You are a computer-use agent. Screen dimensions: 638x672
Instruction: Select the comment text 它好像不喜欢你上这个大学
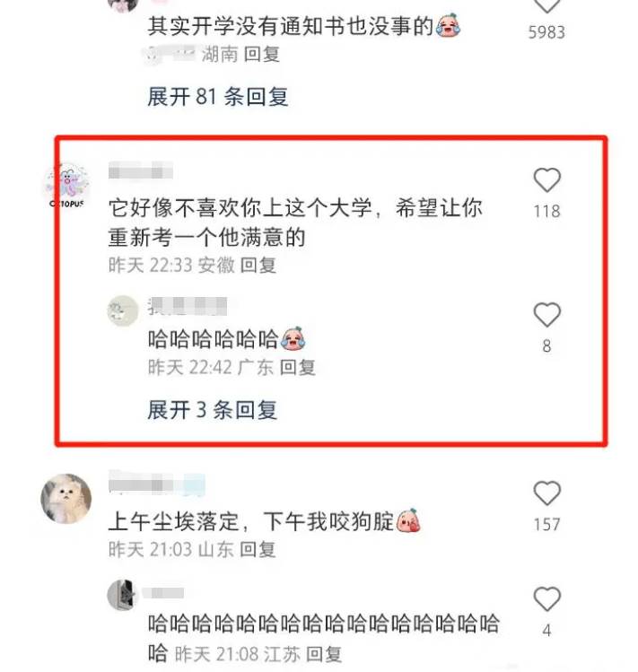(x=240, y=209)
